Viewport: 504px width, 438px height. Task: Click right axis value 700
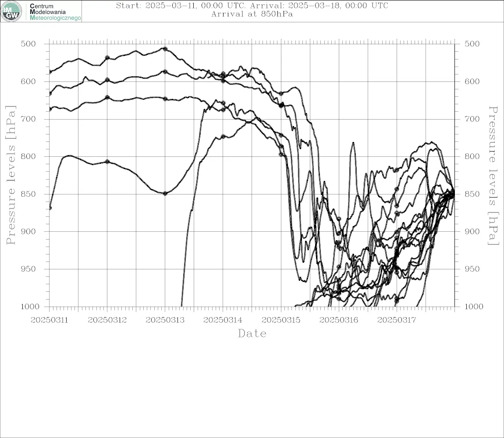pos(472,119)
